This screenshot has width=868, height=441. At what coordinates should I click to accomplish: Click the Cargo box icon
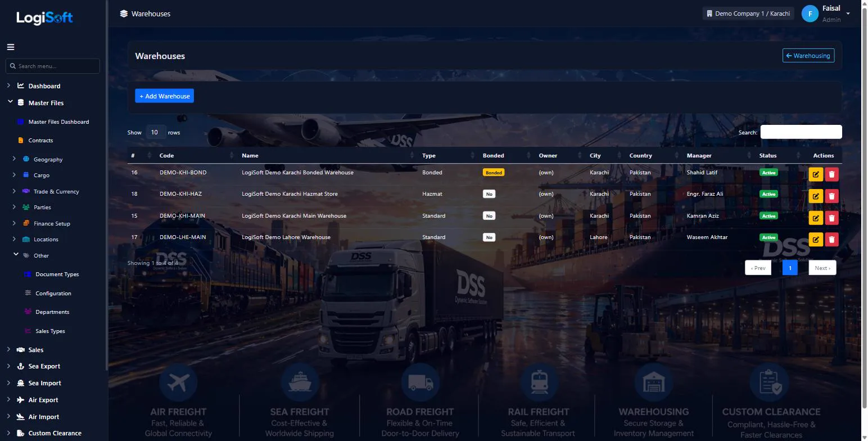tap(26, 175)
